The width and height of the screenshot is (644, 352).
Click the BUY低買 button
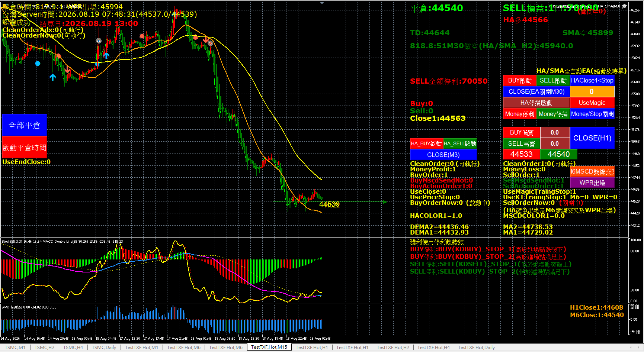pyautogui.click(x=522, y=133)
